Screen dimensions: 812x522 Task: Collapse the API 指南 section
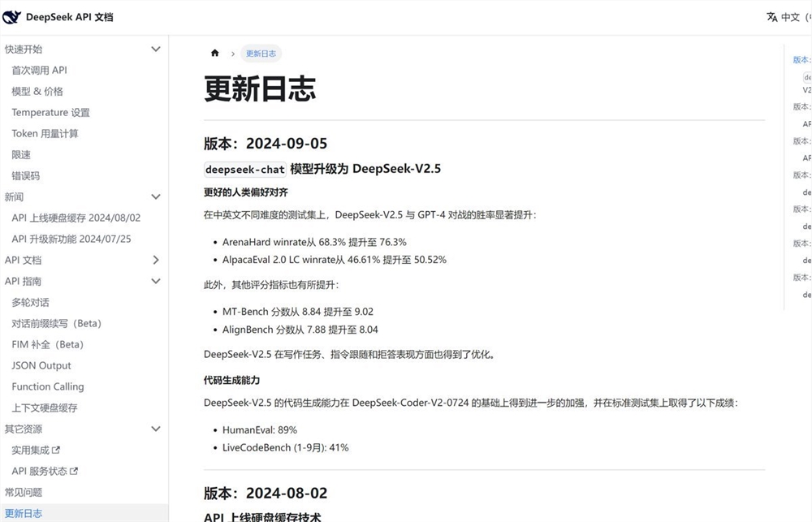[155, 281]
